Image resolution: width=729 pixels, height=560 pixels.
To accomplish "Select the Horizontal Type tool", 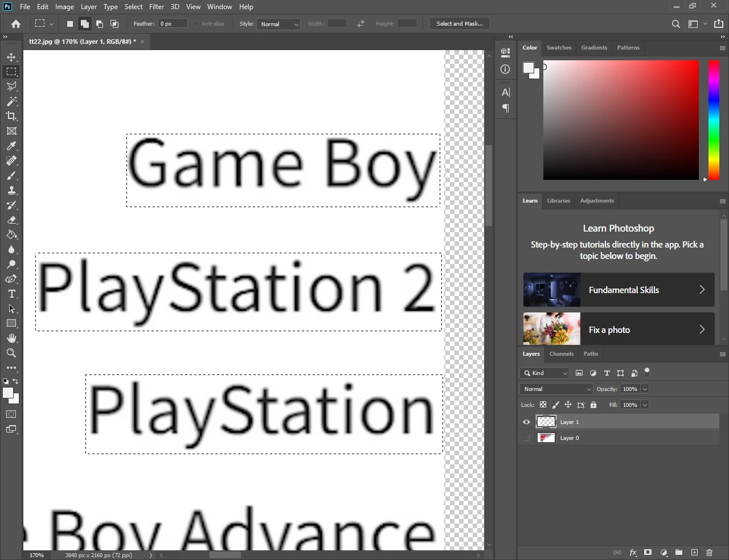I will (11, 294).
